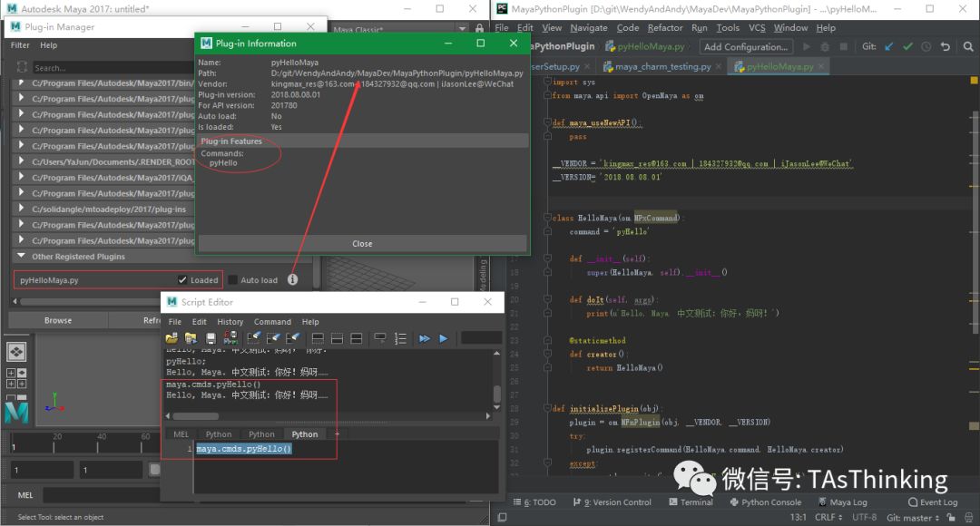Toggle Show line numbers icon in Script Editor
The width and height of the screenshot is (980, 526).
(x=400, y=338)
